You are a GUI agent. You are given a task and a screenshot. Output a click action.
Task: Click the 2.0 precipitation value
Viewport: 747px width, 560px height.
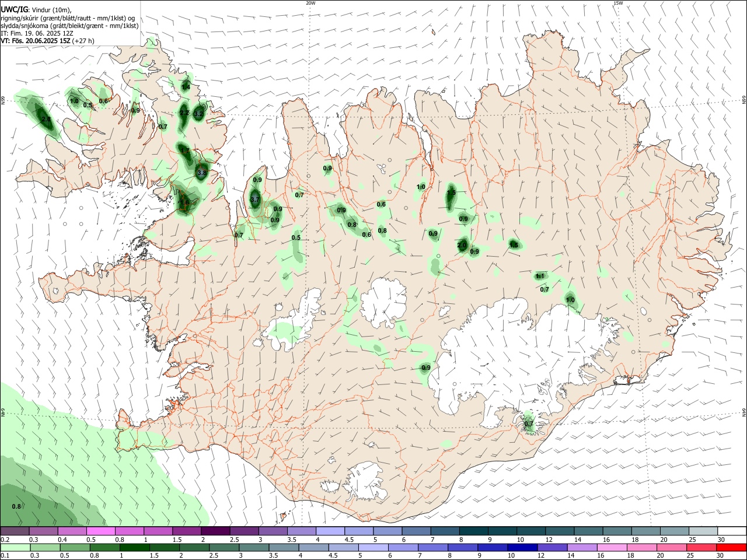462,246
